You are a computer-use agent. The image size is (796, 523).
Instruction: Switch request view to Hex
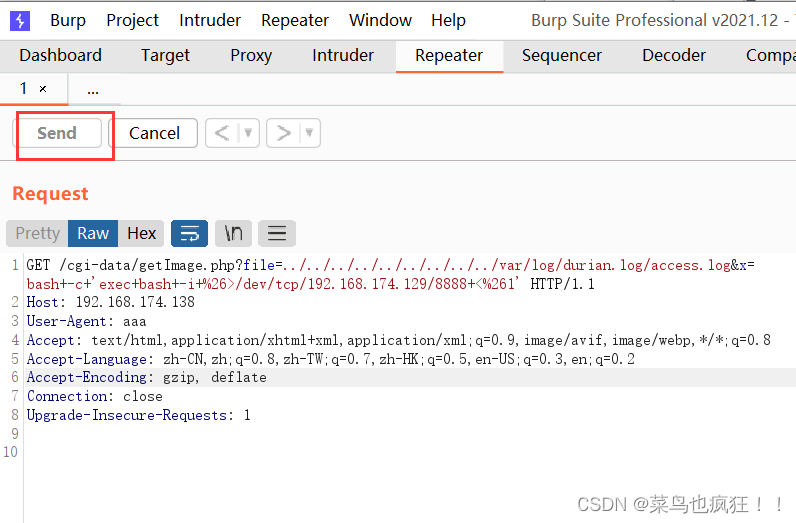pos(141,233)
